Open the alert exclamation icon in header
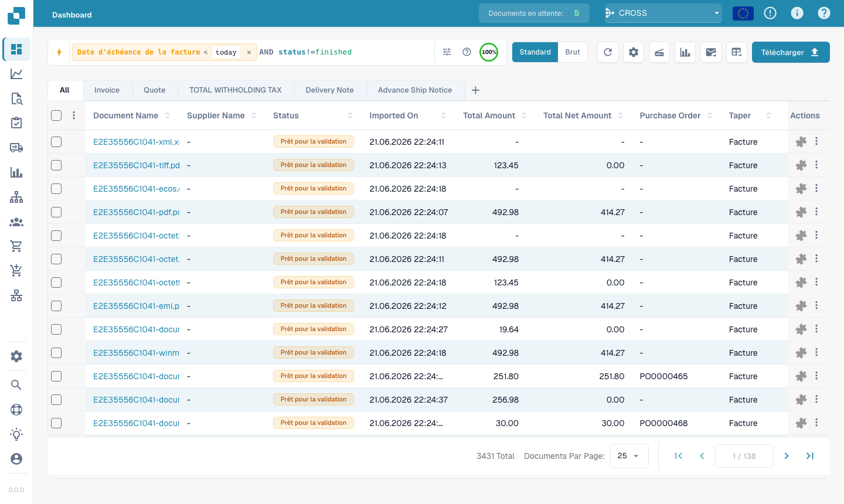Viewport: 844px width, 504px height. [770, 13]
